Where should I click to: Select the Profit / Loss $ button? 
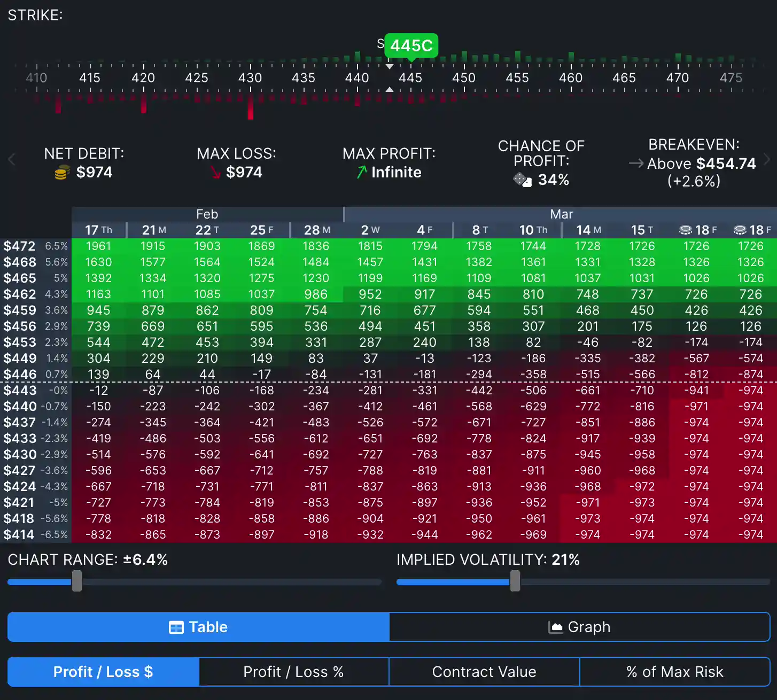(x=103, y=672)
